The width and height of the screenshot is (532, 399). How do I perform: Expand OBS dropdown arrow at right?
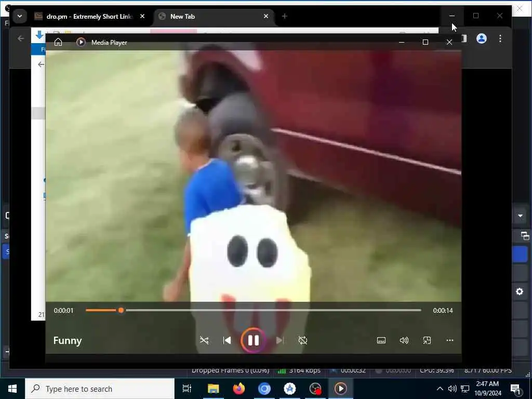[520, 216]
